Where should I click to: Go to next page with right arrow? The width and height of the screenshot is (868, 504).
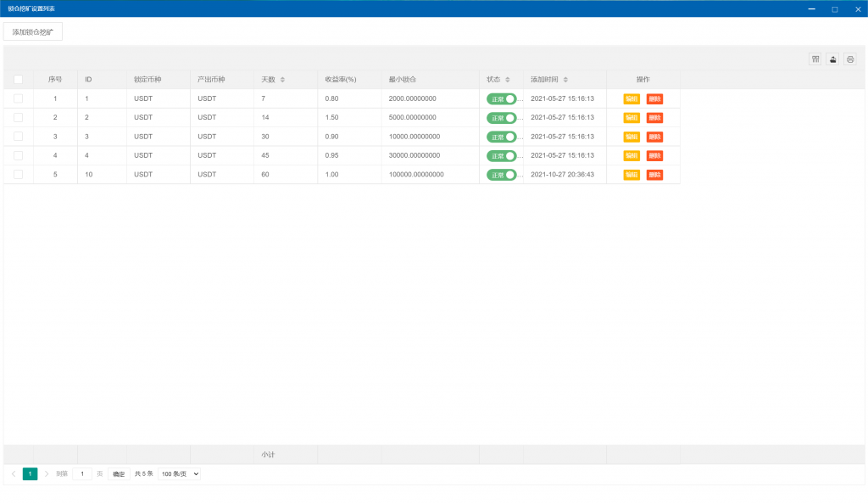47,474
